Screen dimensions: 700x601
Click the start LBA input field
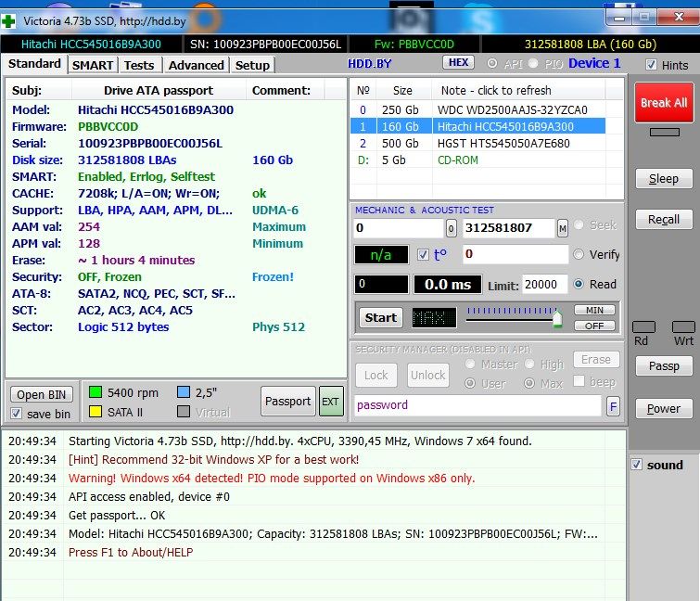(399, 228)
